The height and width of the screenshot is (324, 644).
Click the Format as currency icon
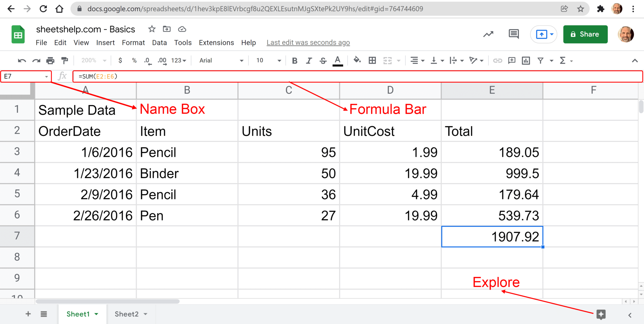tap(120, 60)
